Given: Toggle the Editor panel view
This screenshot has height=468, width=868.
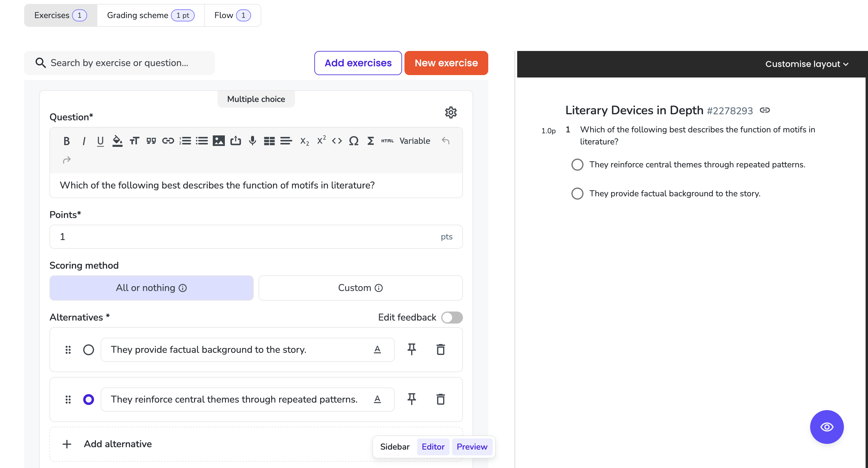Looking at the screenshot, I should 433,447.
